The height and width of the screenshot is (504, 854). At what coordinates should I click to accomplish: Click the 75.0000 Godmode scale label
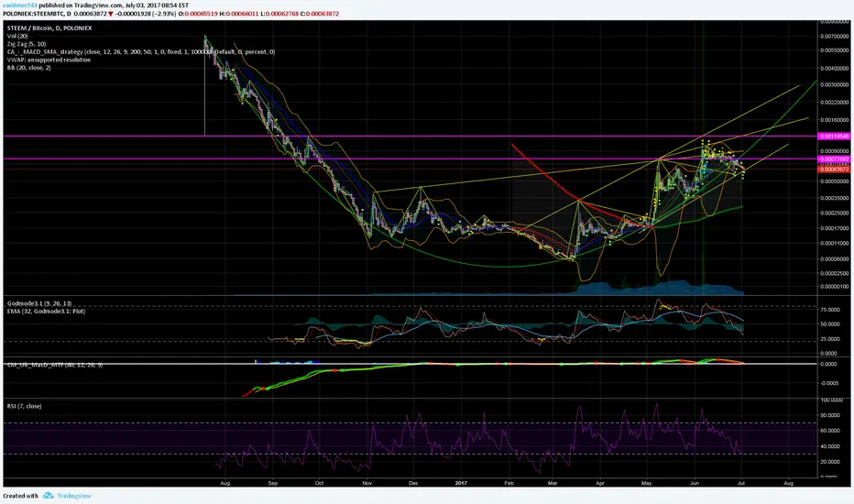829,310
